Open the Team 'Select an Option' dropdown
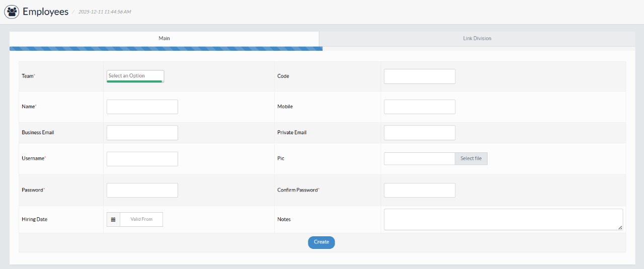The image size is (644, 269). (135, 76)
